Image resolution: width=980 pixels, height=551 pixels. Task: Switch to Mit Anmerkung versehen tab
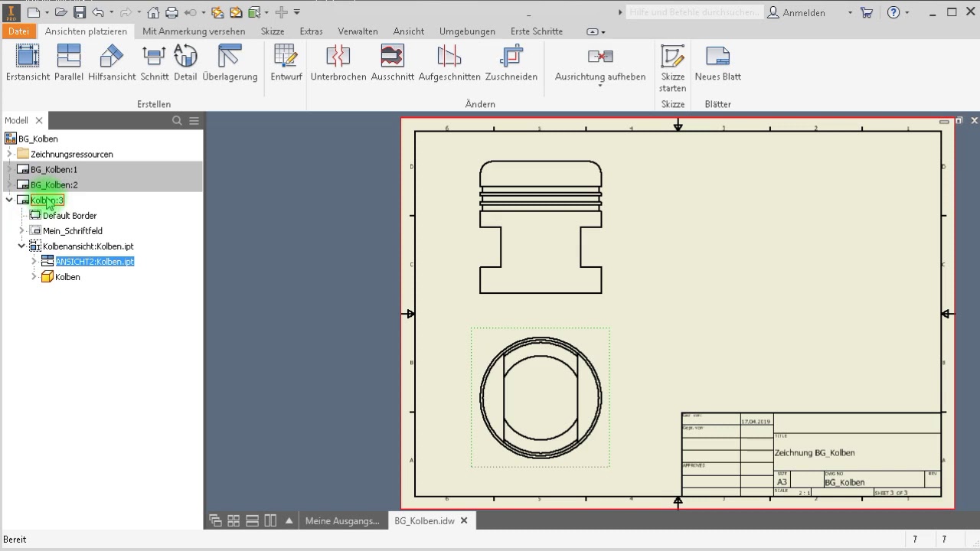[194, 31]
